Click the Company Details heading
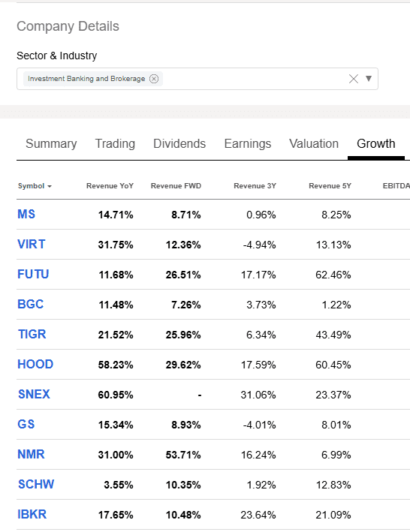The height and width of the screenshot is (532, 410). tap(68, 26)
